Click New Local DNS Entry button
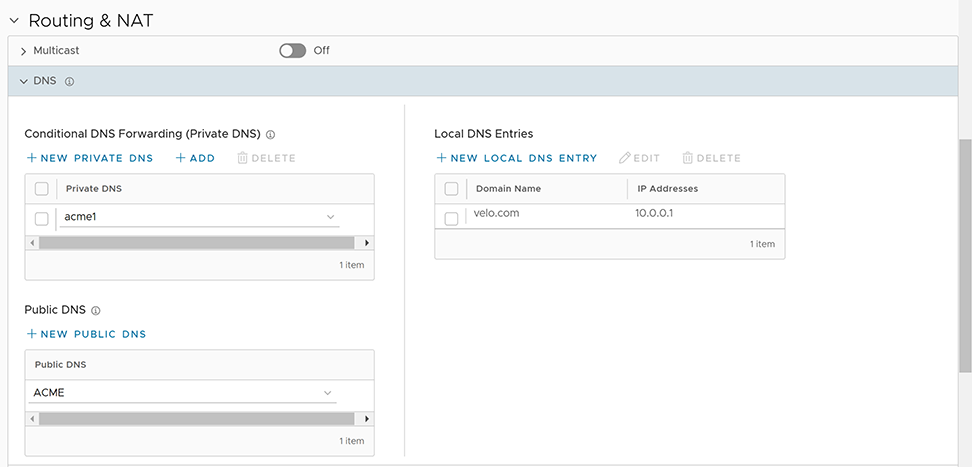This screenshot has width=972, height=467. click(517, 158)
